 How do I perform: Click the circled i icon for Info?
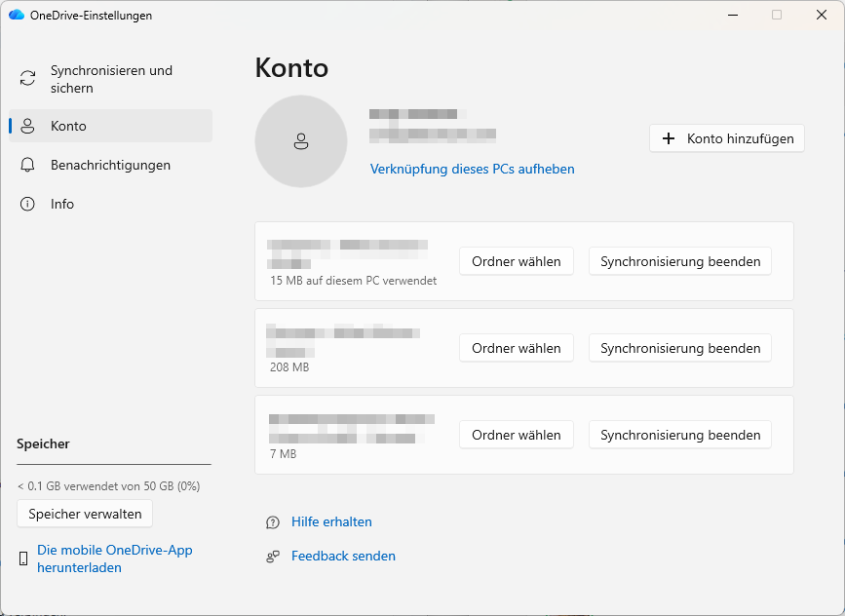coord(28,204)
